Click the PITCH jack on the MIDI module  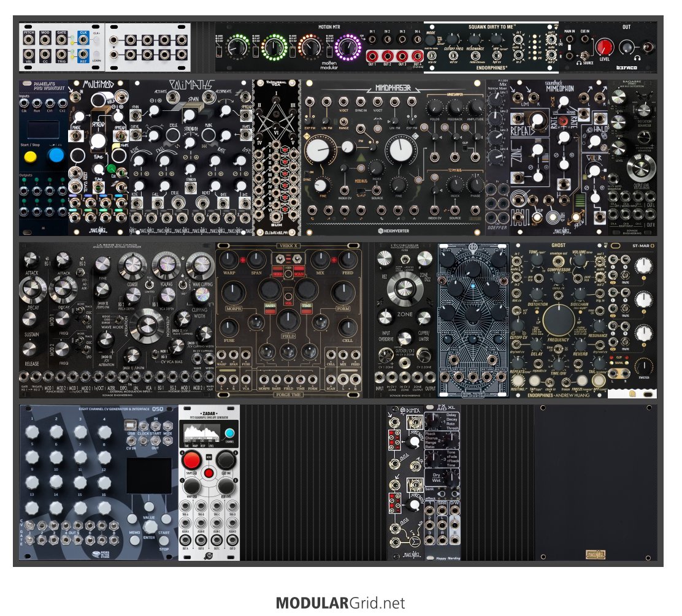(29, 40)
